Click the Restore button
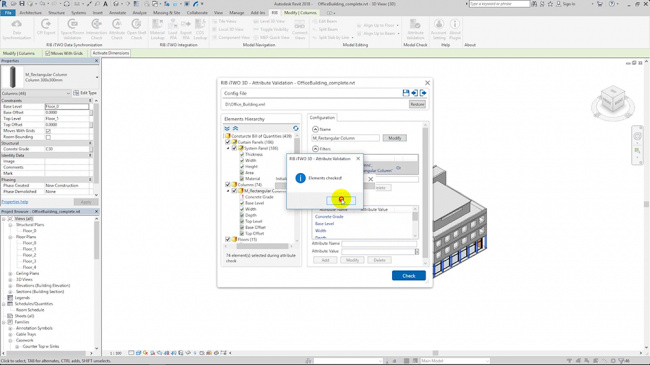The width and height of the screenshot is (650, 365). pyautogui.click(x=417, y=105)
